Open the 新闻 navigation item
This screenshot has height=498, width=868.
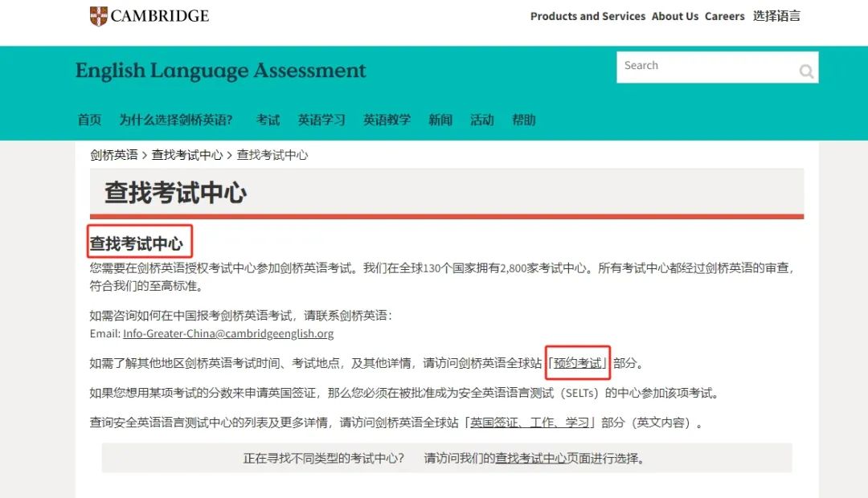click(440, 120)
